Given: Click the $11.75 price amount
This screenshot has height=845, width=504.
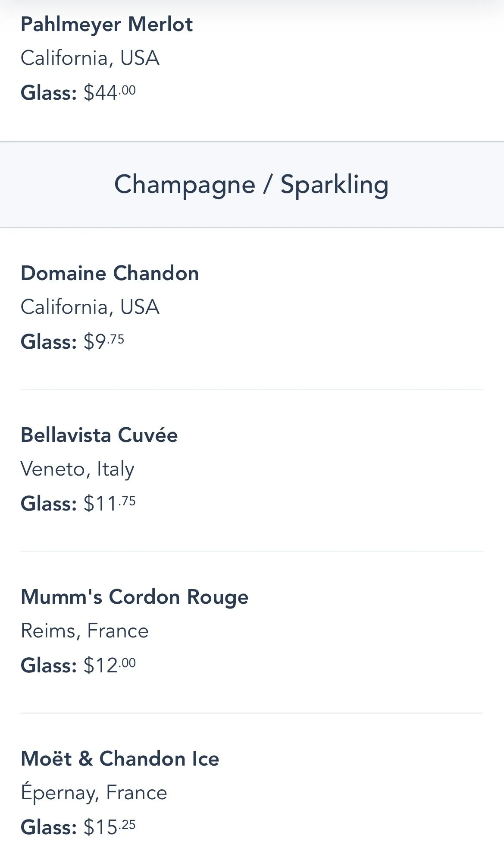Looking at the screenshot, I should (x=110, y=503).
